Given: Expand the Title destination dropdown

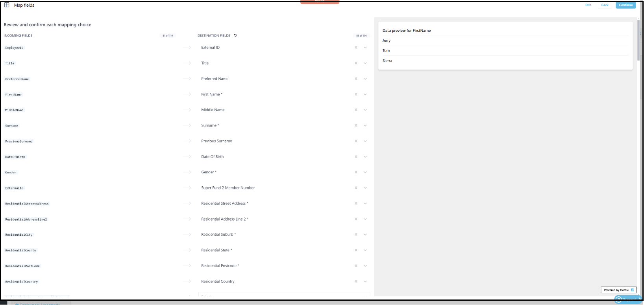Looking at the screenshot, I should [x=365, y=63].
